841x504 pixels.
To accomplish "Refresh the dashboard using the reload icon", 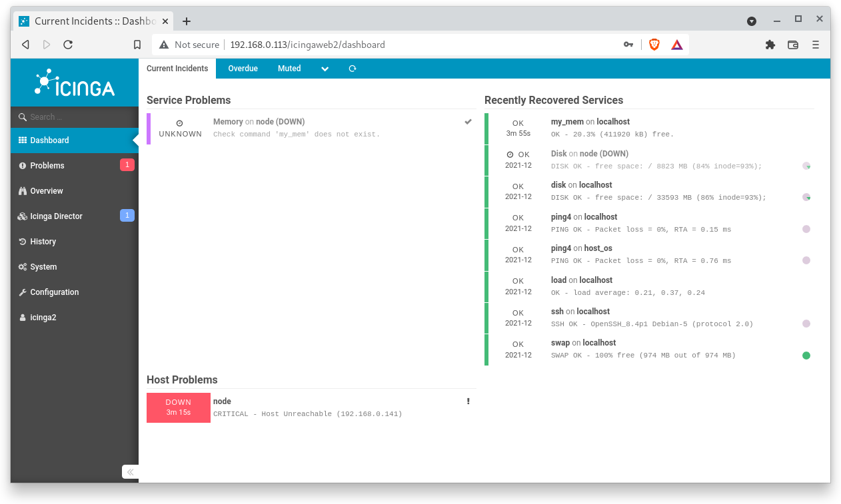I will [352, 69].
